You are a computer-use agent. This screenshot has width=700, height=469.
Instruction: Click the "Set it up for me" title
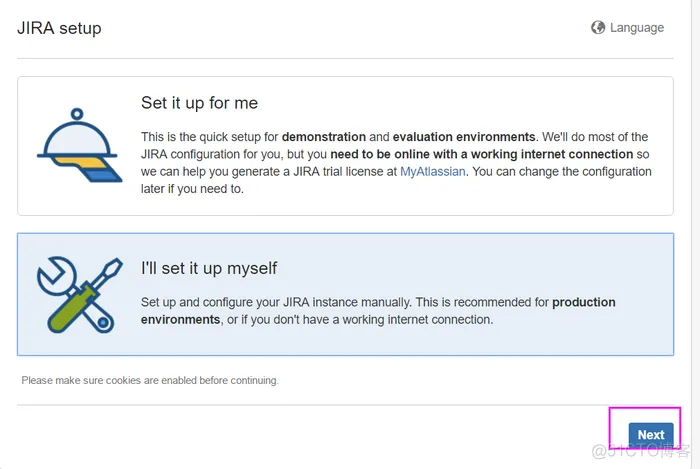(200, 103)
